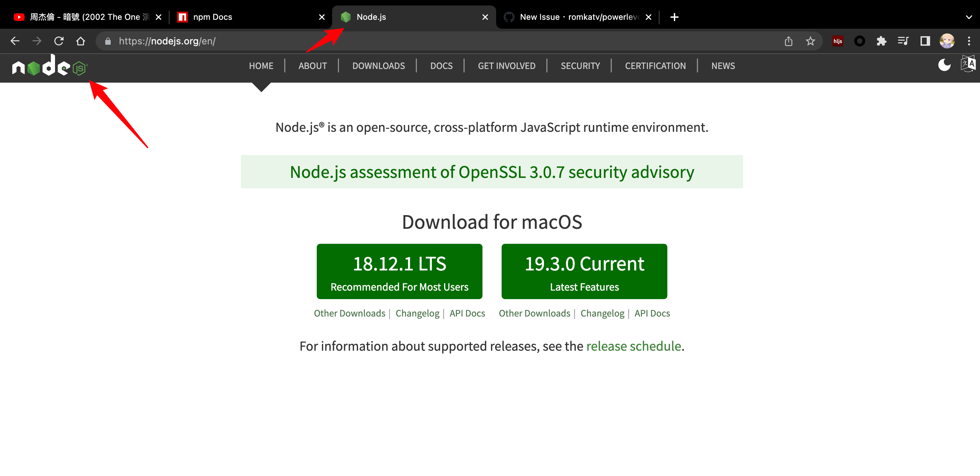Expand tab search chevron

click(969, 17)
